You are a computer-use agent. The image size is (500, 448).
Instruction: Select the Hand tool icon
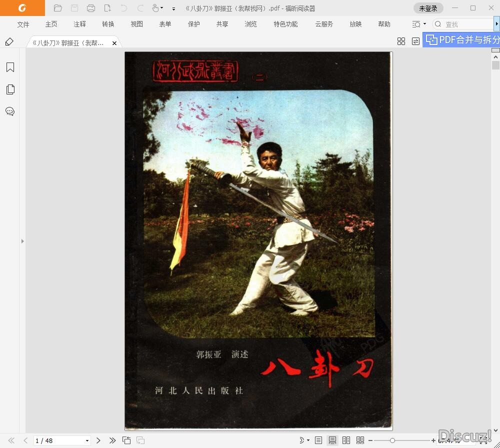pyautogui.click(x=155, y=8)
